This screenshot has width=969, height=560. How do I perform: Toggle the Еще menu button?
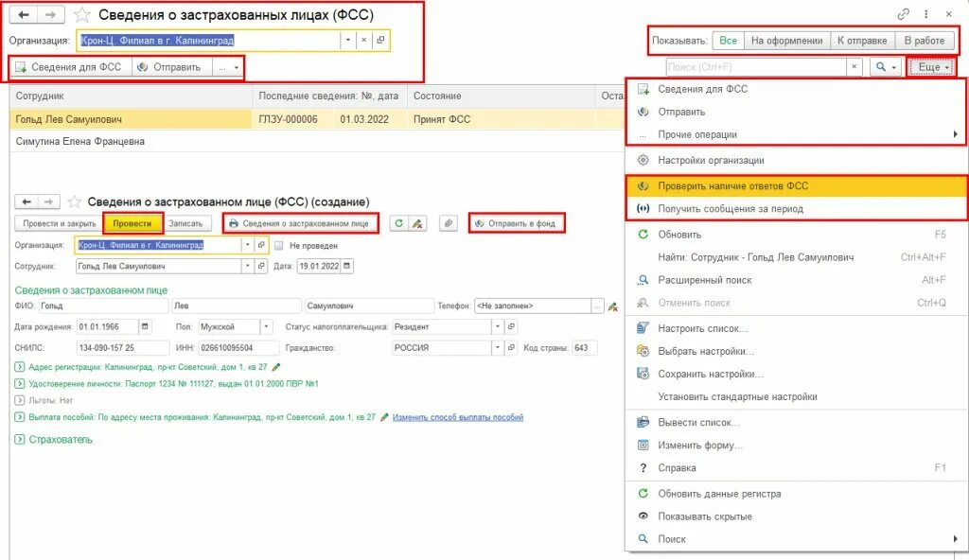click(931, 67)
